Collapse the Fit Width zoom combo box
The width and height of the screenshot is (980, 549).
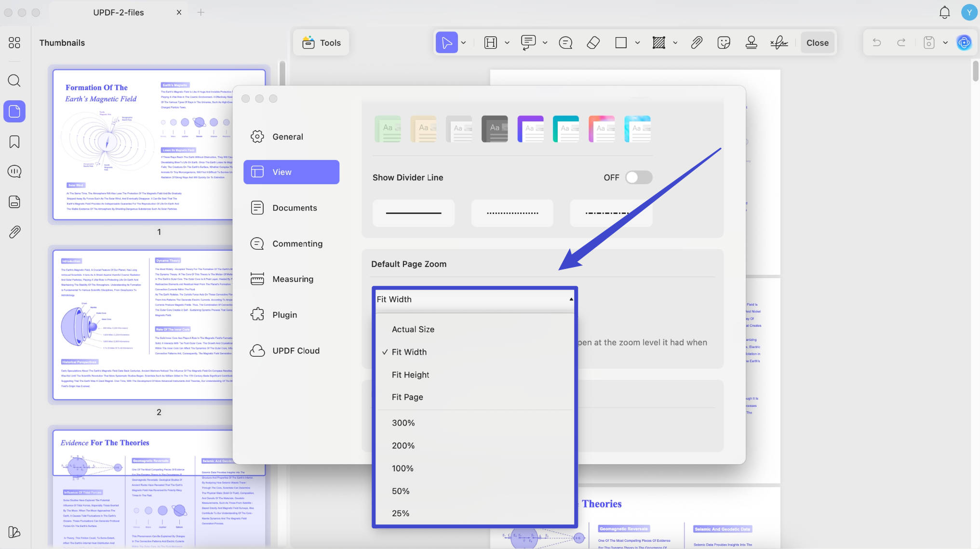(x=475, y=299)
